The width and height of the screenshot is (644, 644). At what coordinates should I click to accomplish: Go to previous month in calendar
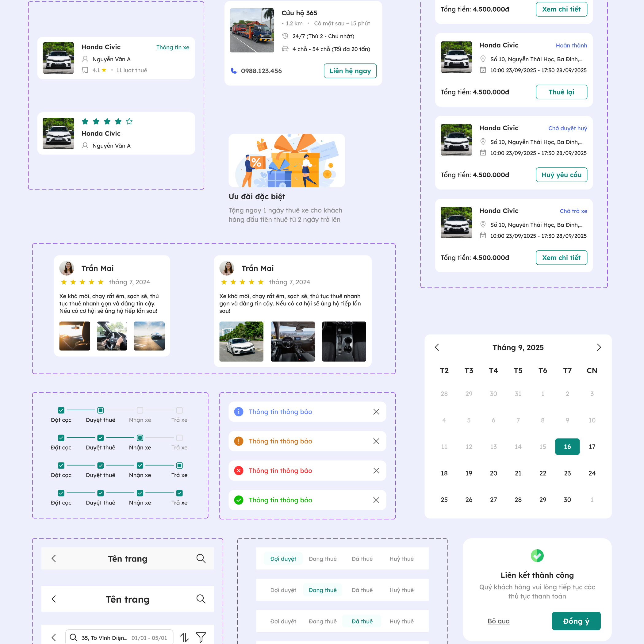tap(437, 347)
